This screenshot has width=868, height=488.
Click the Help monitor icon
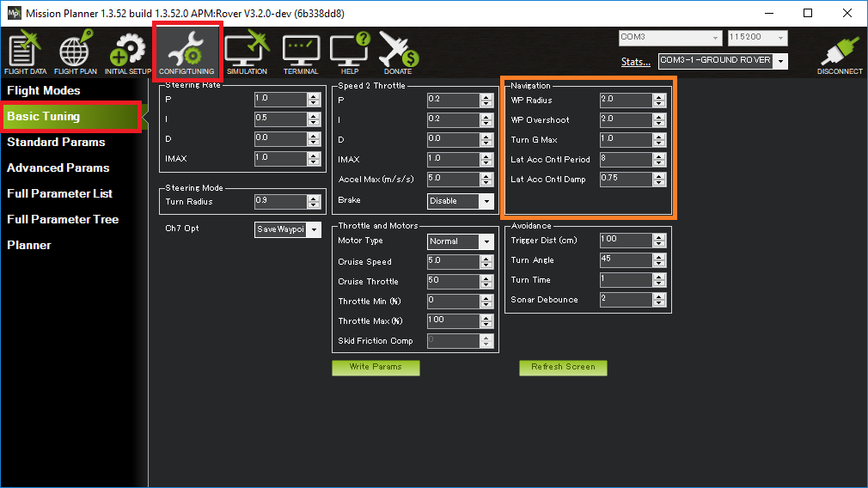point(350,52)
